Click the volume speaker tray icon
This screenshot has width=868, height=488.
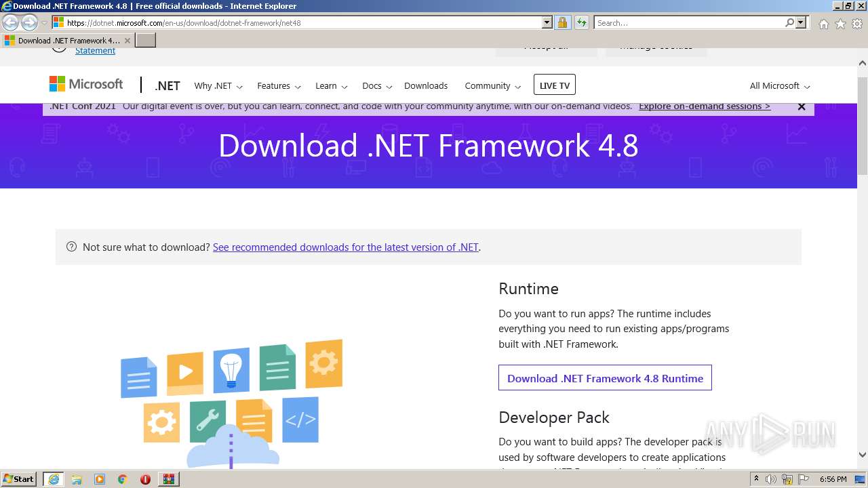tap(772, 479)
